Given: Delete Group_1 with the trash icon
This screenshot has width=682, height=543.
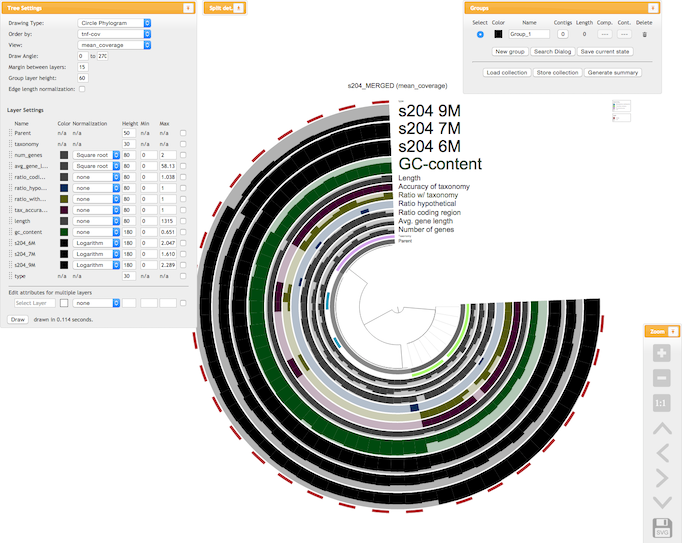Looking at the screenshot, I should (645, 34).
